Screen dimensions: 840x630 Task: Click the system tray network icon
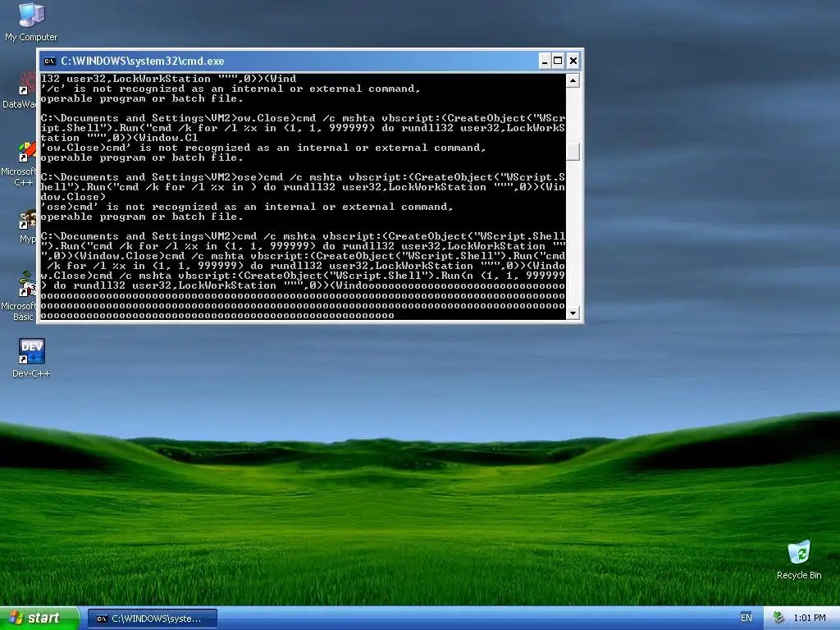point(779,618)
